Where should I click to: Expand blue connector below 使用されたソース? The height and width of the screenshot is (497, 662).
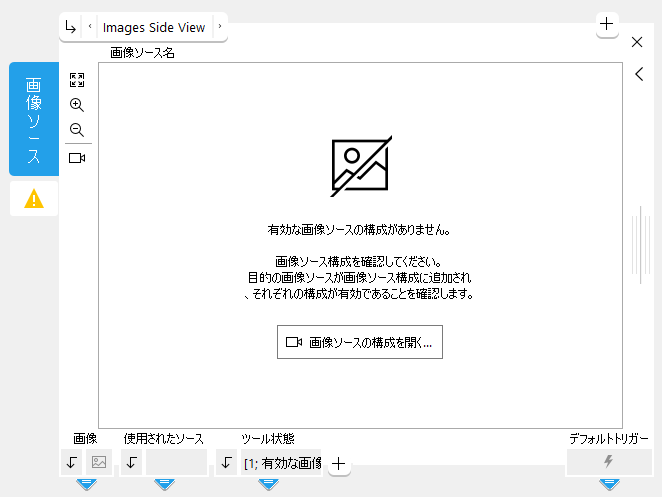165,484
